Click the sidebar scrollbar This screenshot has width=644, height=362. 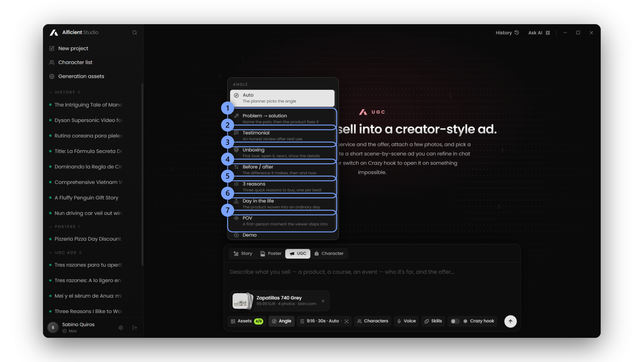coord(142,174)
